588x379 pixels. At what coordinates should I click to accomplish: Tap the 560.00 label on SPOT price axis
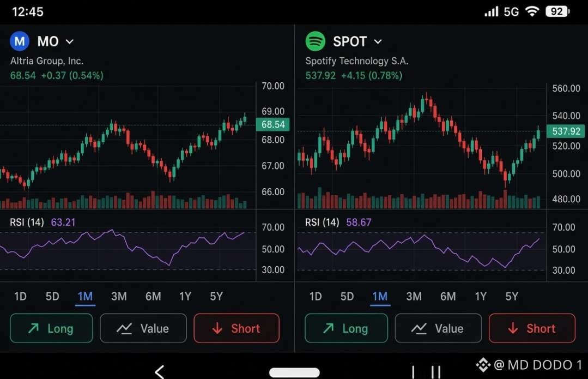(566, 88)
